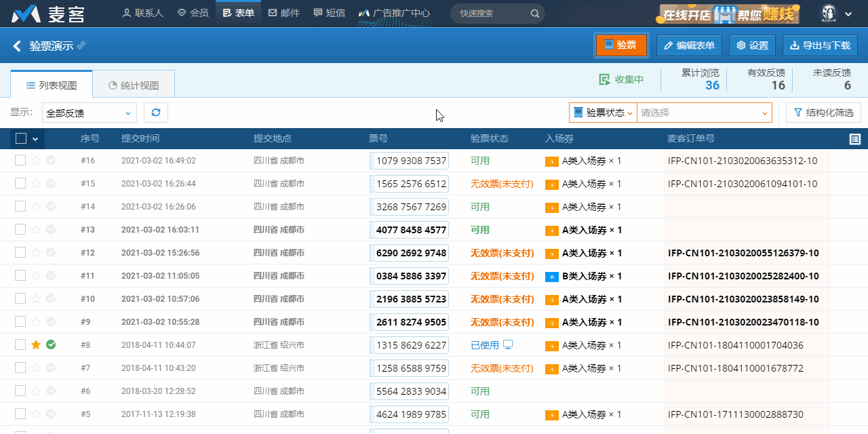Image resolution: width=868 pixels, height=434 pixels.
Task: Open the 会员 menu
Action: coord(193,13)
